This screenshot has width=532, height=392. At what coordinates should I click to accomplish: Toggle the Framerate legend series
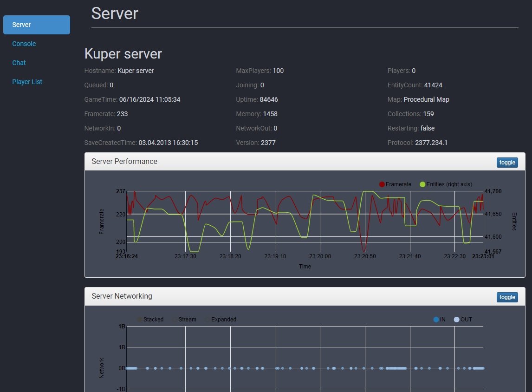coord(398,184)
